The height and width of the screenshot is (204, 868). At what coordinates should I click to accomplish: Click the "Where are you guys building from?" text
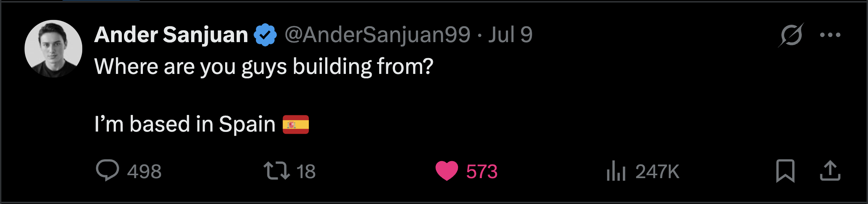(x=264, y=67)
